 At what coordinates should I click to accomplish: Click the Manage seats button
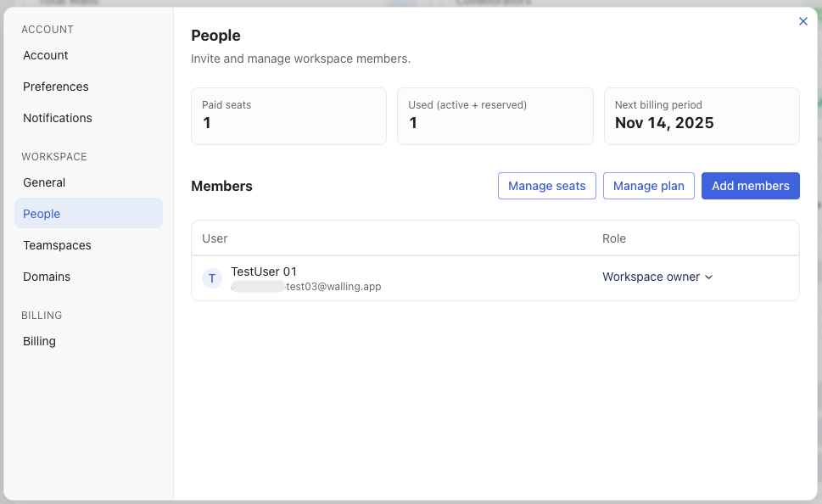546,186
